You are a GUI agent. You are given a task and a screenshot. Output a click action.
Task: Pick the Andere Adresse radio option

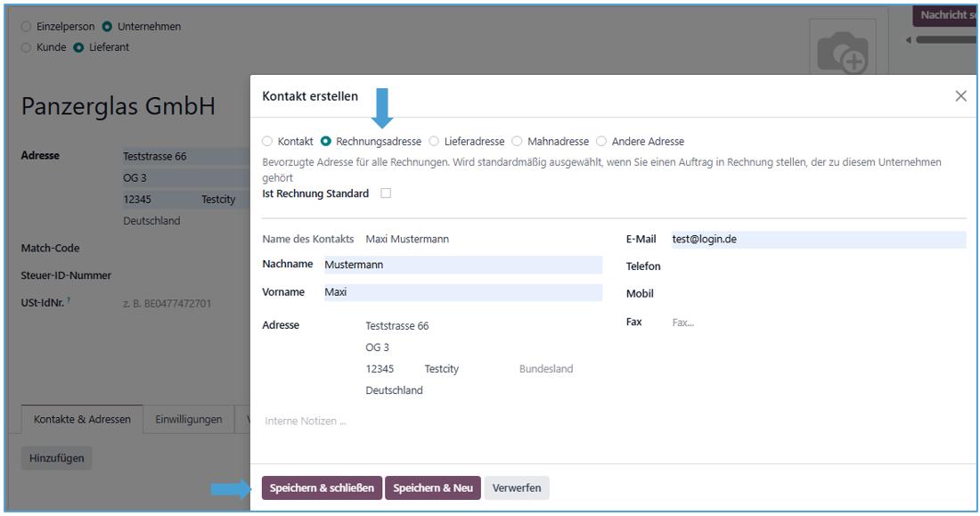pyautogui.click(x=601, y=141)
